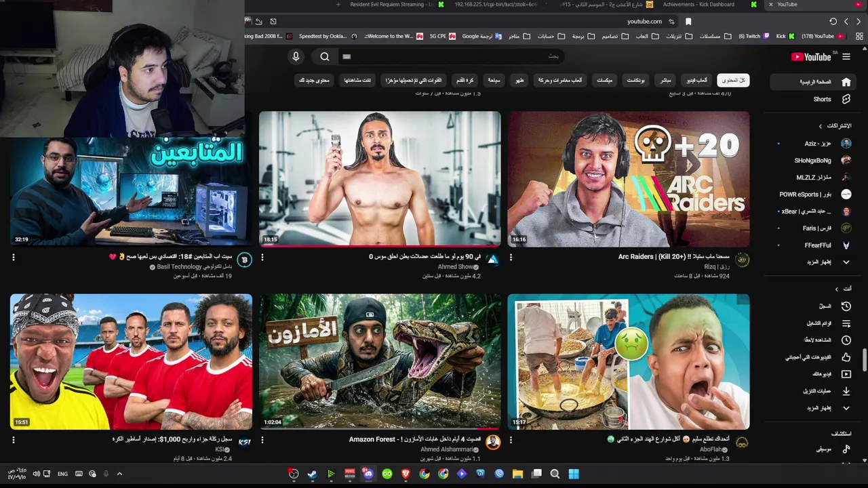The width and height of the screenshot is (868, 488).
Task: Open watch History (السجل) in sidebar
Action: point(814,306)
